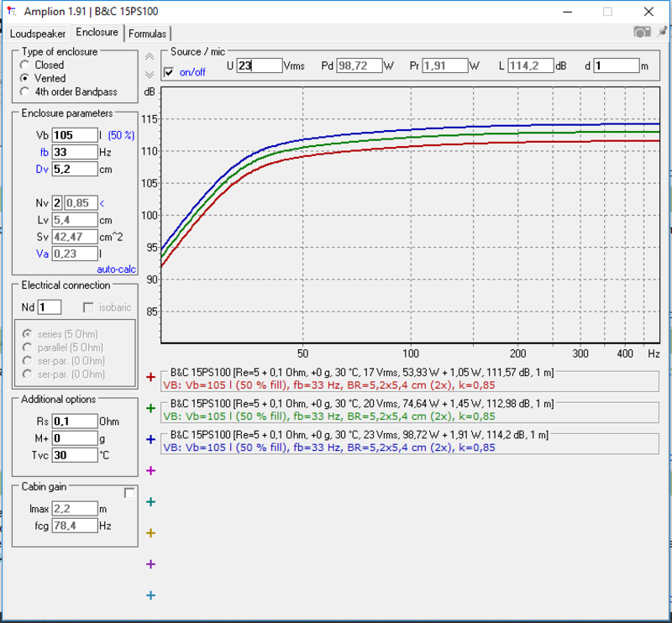672x623 pixels.
Task: Click the blue arrow next to Nv
Action: pos(102,203)
